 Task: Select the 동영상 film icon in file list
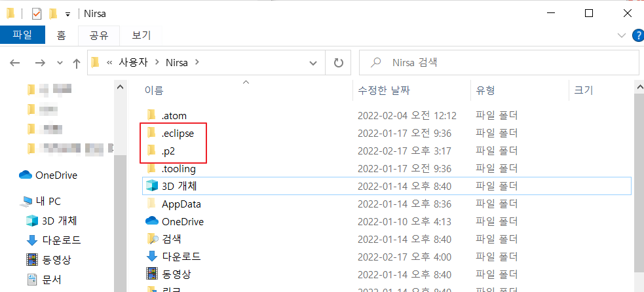152,274
